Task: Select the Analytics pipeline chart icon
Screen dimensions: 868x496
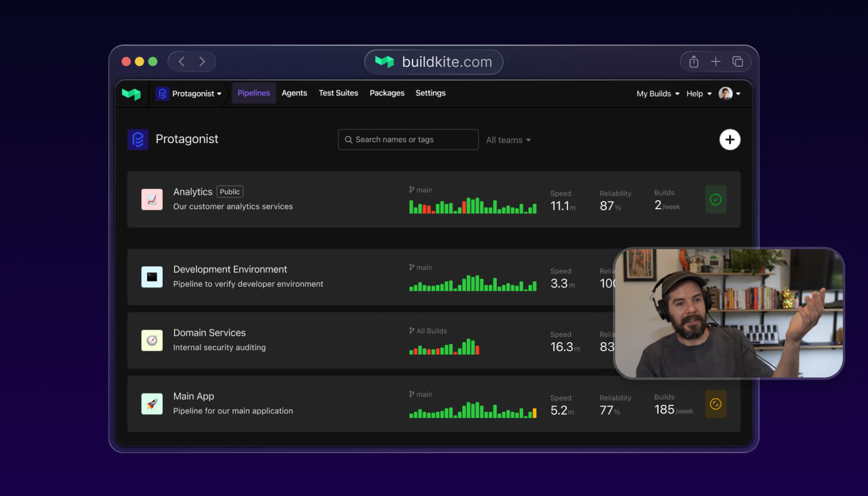Action: [x=152, y=200]
